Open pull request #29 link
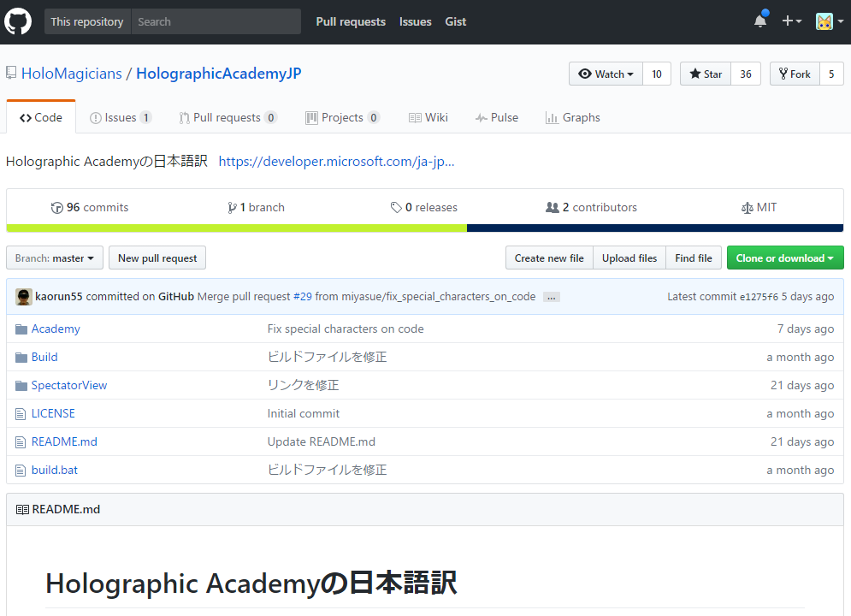The image size is (851, 616). coord(302,296)
